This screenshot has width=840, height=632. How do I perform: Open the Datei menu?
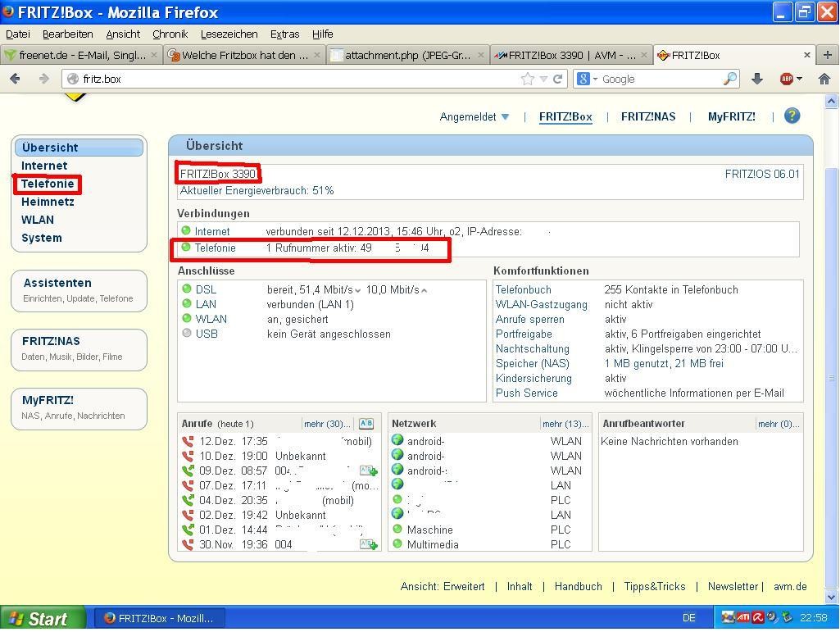tap(18, 34)
